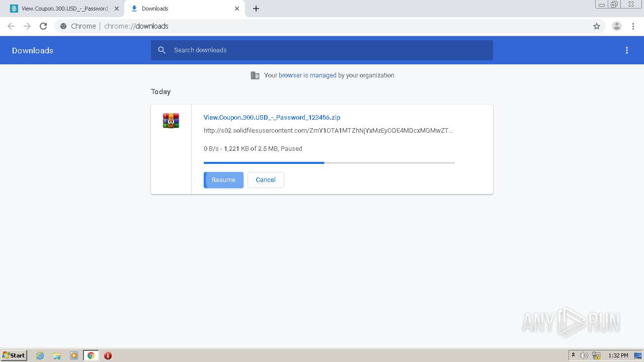This screenshot has height=362, width=644.
Task: Resume the paused zip download
Action: (x=223, y=180)
